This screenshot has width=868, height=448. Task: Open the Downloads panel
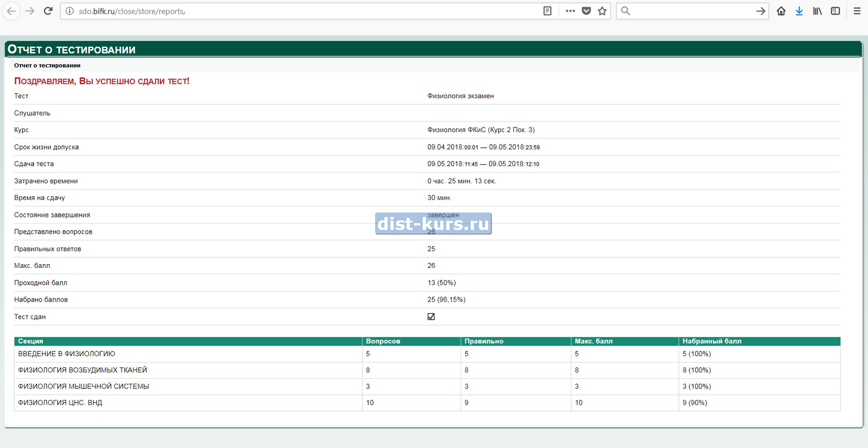799,11
